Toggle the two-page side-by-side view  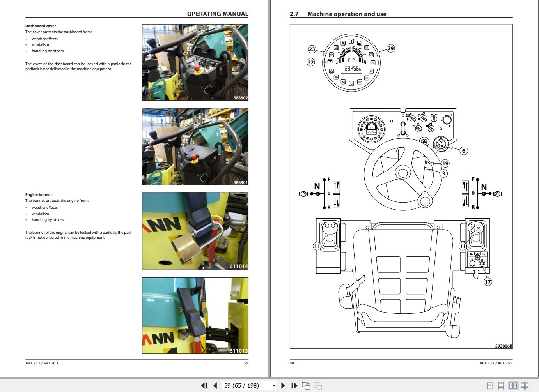(512, 385)
